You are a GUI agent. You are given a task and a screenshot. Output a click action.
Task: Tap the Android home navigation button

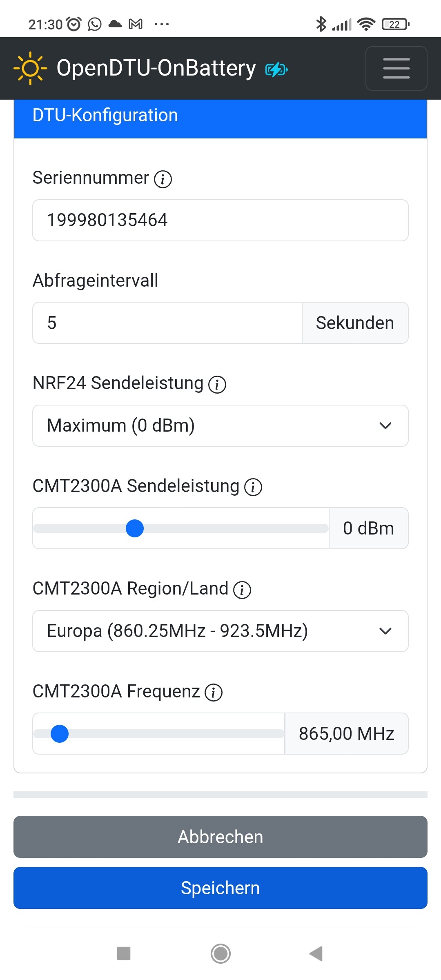pyautogui.click(x=220, y=954)
